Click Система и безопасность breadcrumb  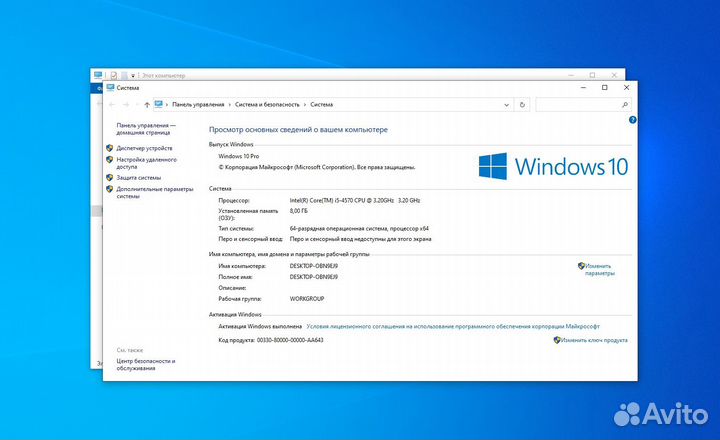(267, 104)
